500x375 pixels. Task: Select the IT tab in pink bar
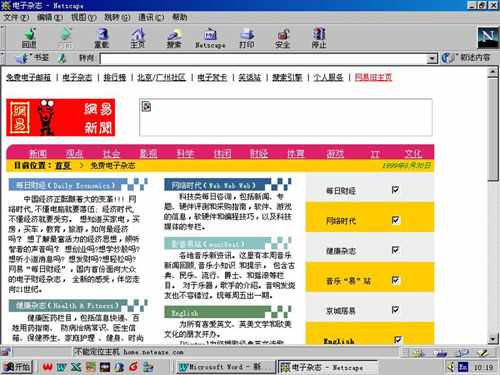coord(375,154)
